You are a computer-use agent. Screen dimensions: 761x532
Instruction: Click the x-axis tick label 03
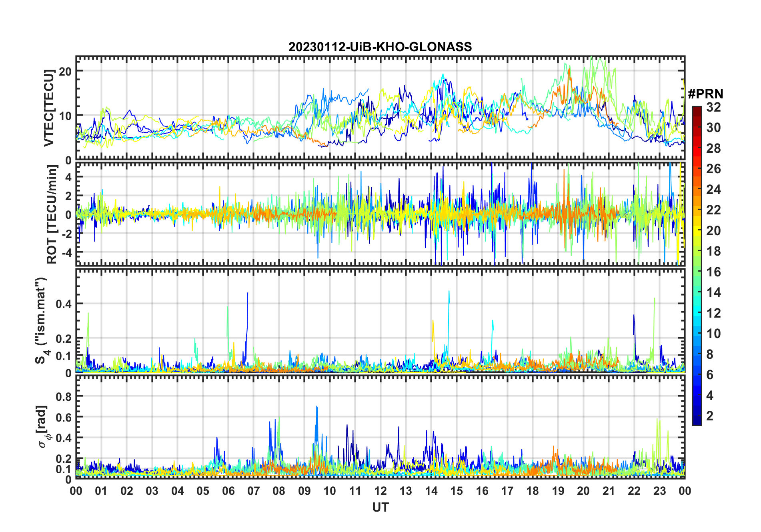click(152, 491)
